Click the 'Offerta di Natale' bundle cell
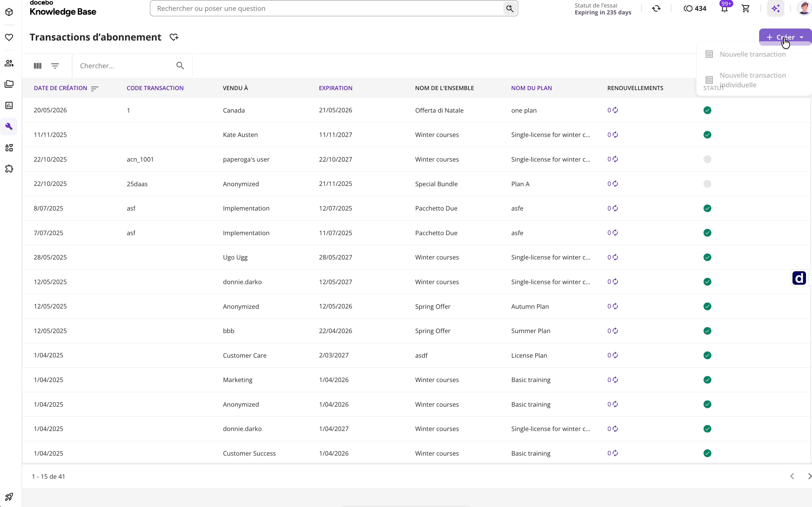This screenshot has width=812, height=507. [x=439, y=110]
